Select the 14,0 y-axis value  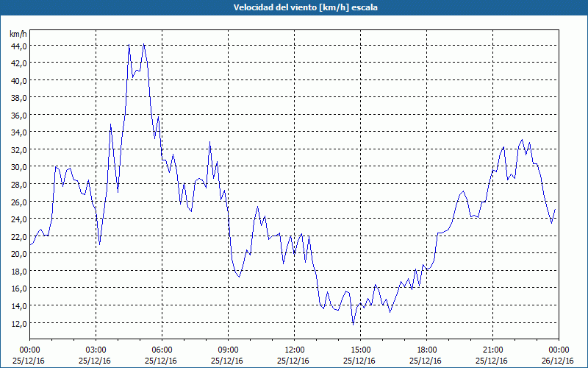(x=19, y=305)
